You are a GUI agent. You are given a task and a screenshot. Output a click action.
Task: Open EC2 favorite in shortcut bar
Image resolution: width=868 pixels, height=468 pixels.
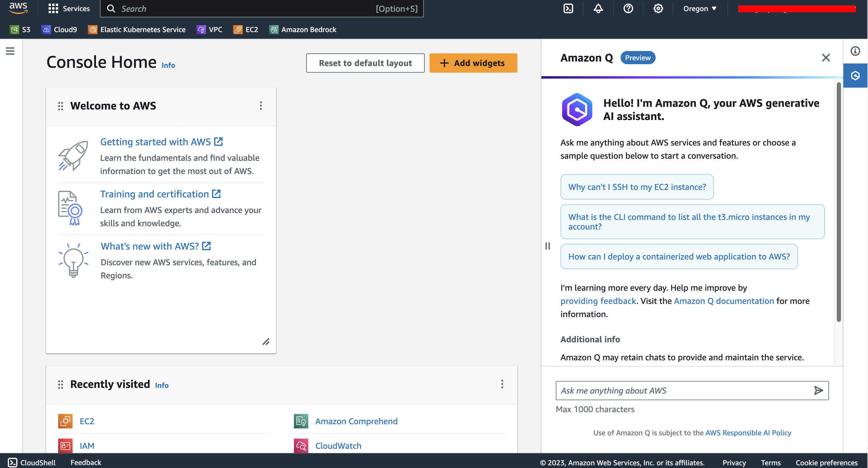(x=246, y=30)
